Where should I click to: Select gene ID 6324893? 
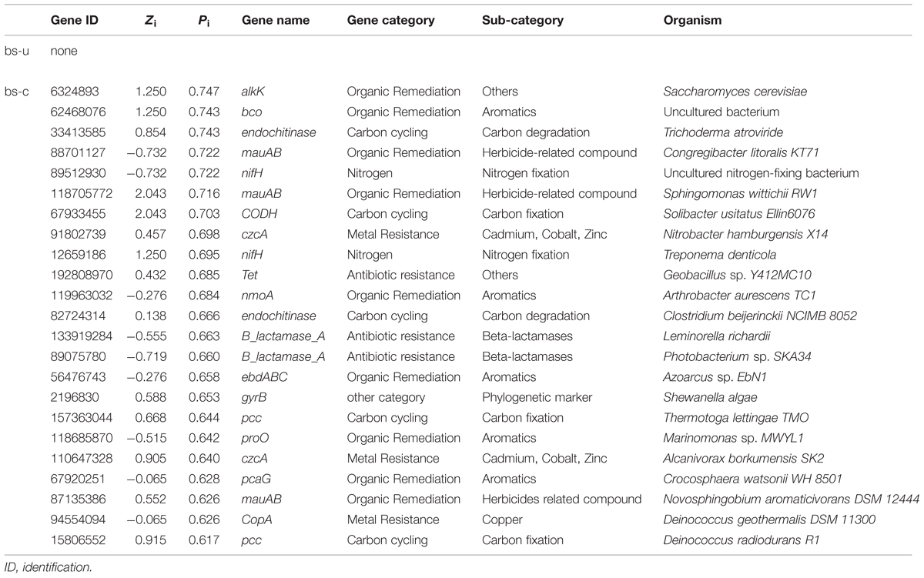pyautogui.click(x=75, y=92)
